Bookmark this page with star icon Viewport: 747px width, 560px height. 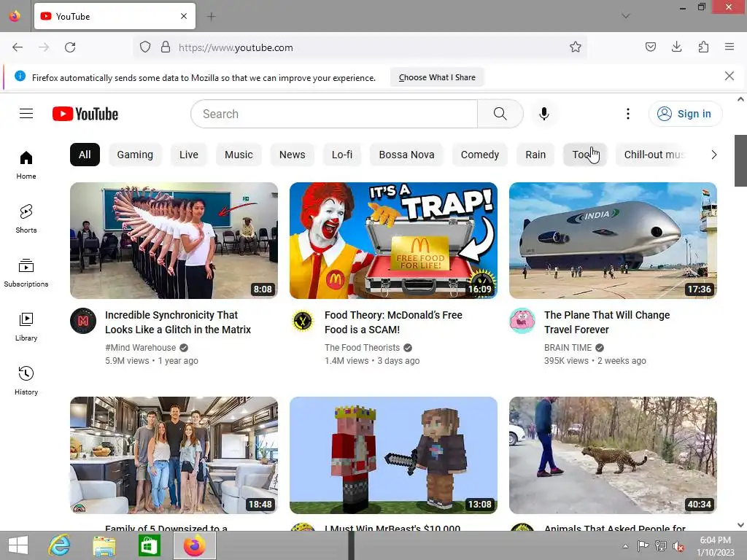(576, 47)
